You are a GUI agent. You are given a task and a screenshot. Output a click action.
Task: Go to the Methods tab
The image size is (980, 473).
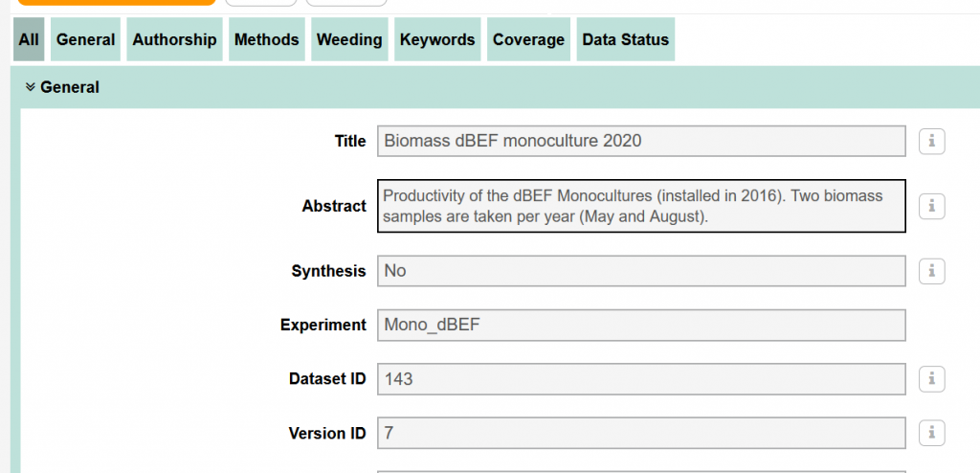[x=267, y=39]
